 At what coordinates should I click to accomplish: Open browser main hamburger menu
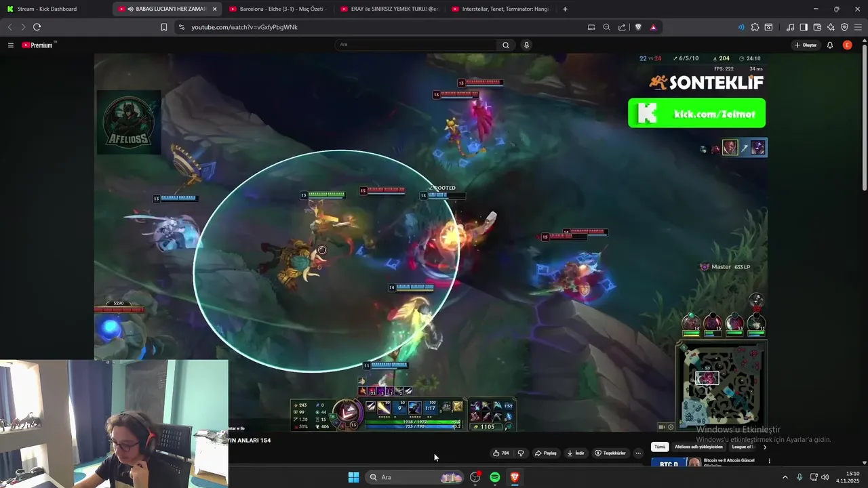pos(858,27)
